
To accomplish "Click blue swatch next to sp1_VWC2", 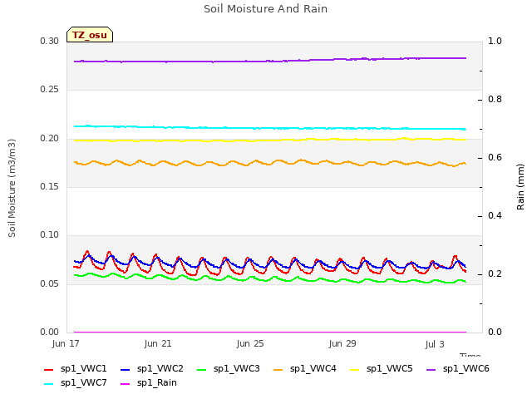I will pyautogui.click(x=126, y=370).
